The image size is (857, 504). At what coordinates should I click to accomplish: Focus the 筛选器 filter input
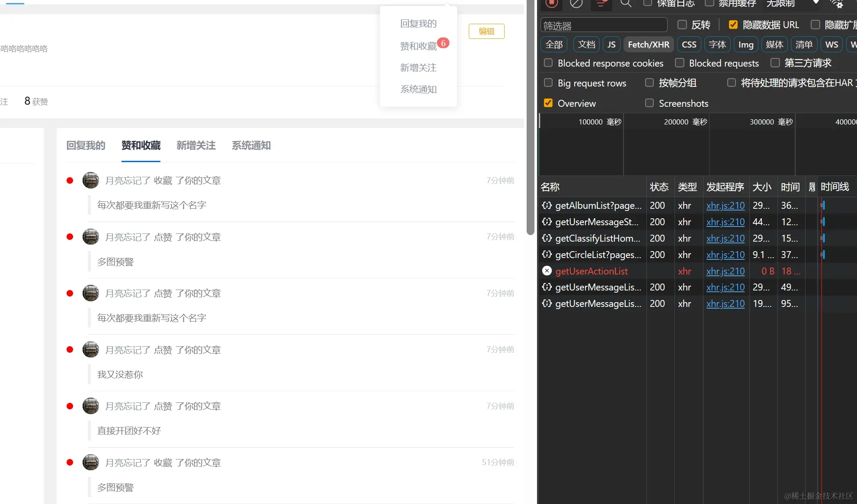click(604, 26)
